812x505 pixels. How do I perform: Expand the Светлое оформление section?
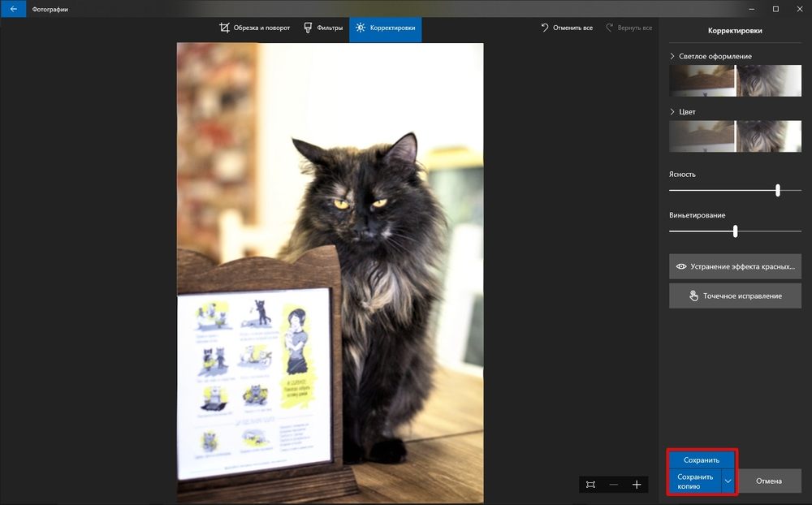tap(710, 56)
